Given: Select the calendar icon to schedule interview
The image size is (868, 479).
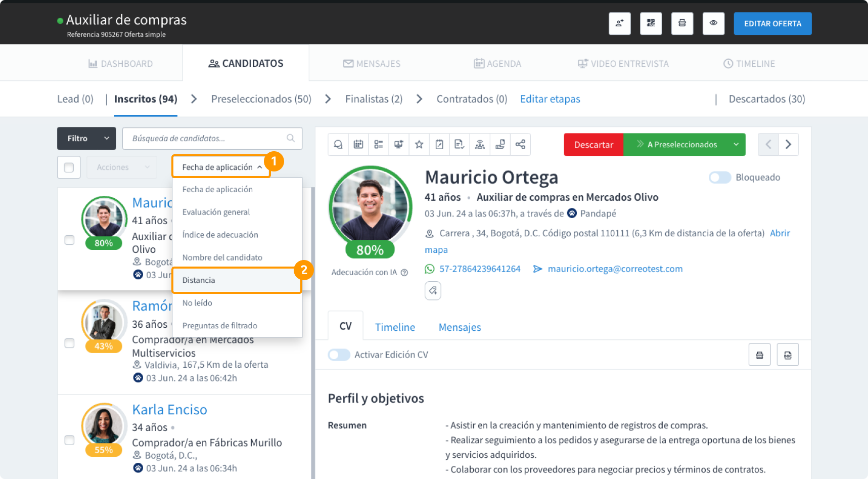Looking at the screenshot, I should [358, 145].
